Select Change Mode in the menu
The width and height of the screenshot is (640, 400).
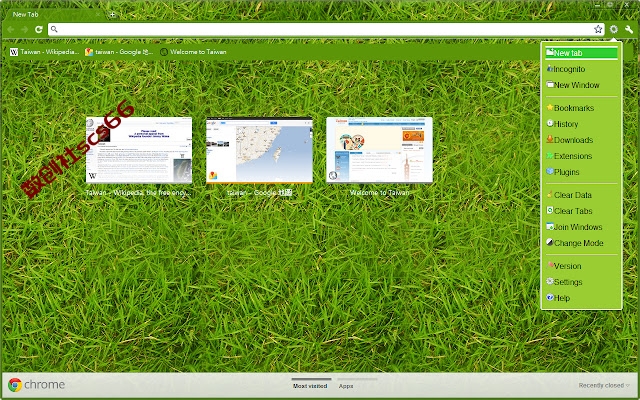tap(581, 243)
